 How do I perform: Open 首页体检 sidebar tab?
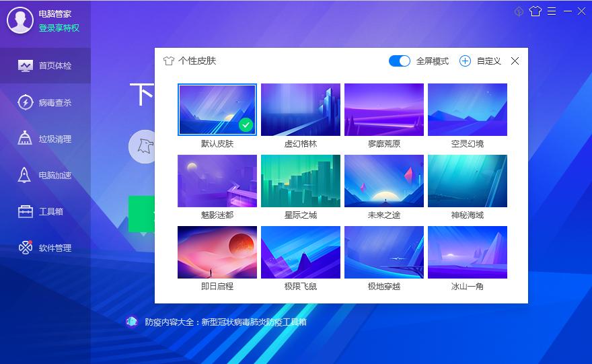pyautogui.click(x=45, y=66)
